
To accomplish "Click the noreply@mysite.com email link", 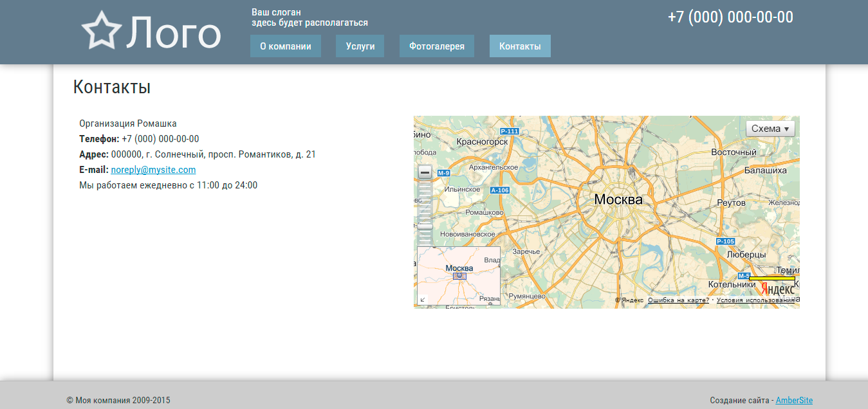I will tap(153, 170).
